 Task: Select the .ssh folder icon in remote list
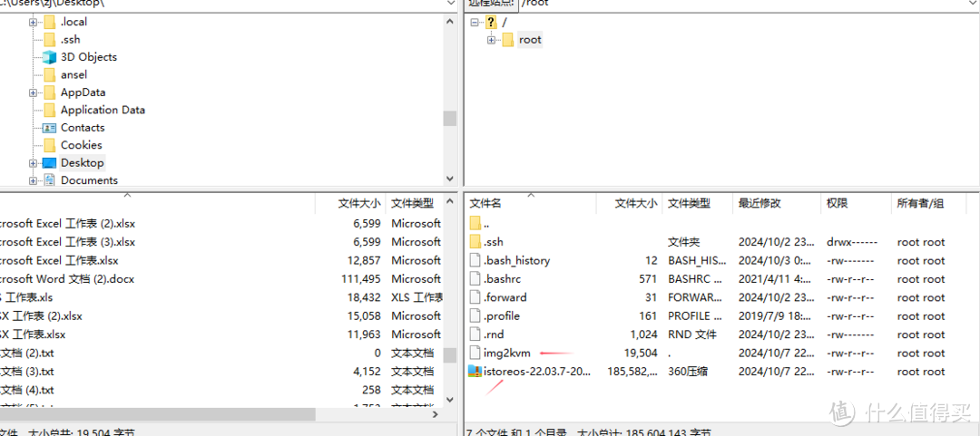point(475,242)
